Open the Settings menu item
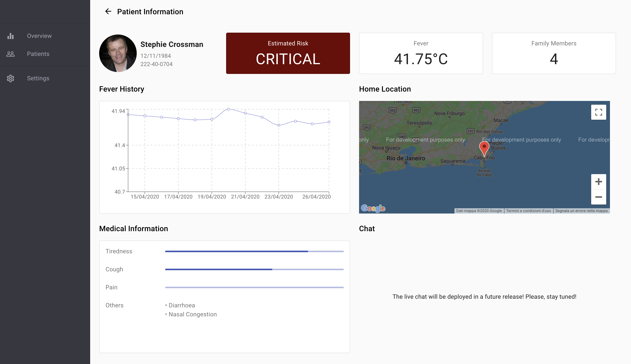 click(x=38, y=78)
